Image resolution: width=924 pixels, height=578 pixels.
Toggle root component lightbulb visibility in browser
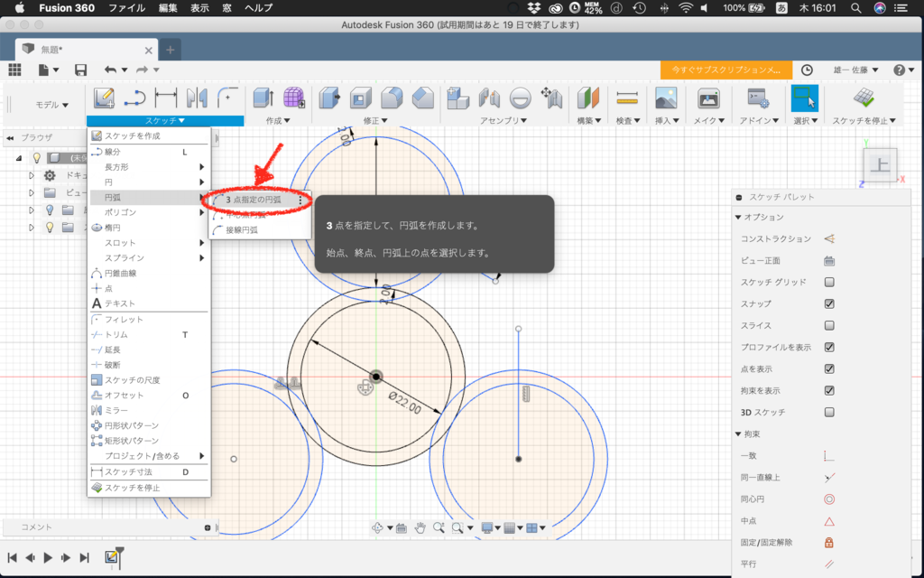click(37, 158)
